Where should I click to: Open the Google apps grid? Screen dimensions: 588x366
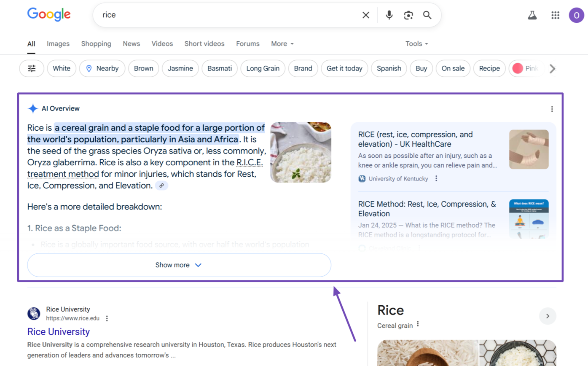(x=555, y=15)
